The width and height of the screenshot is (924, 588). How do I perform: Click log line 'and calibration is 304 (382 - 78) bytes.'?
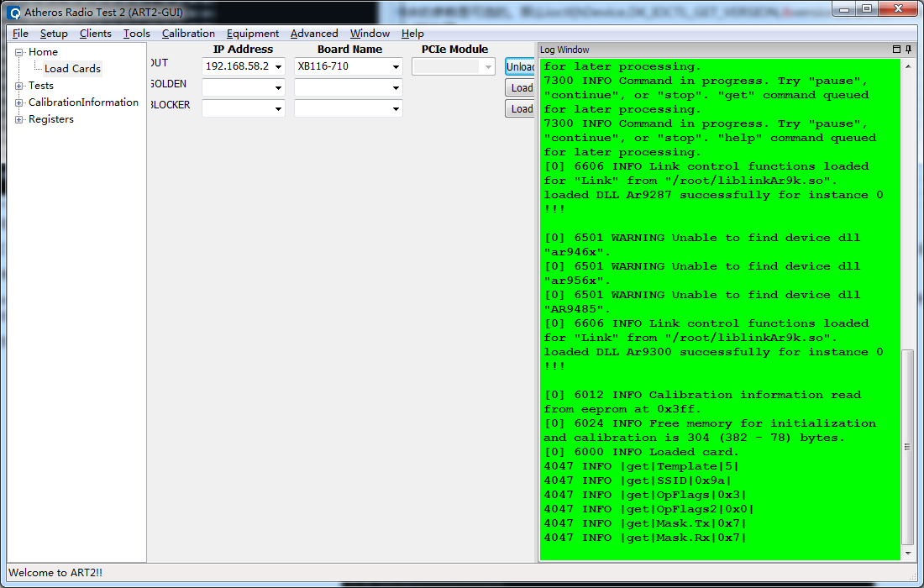(694, 438)
